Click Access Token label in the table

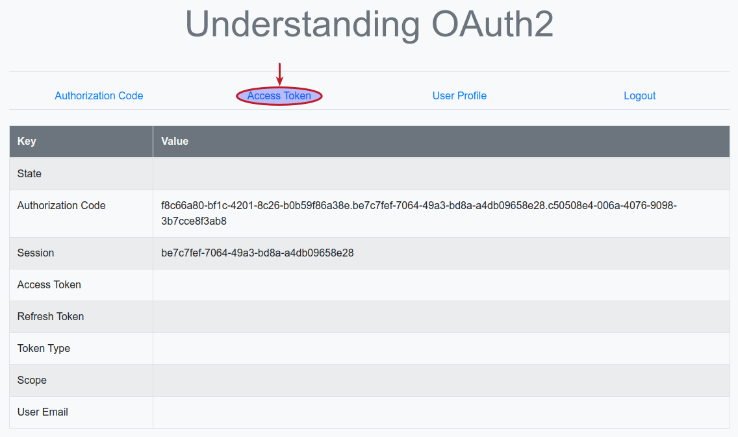point(49,285)
